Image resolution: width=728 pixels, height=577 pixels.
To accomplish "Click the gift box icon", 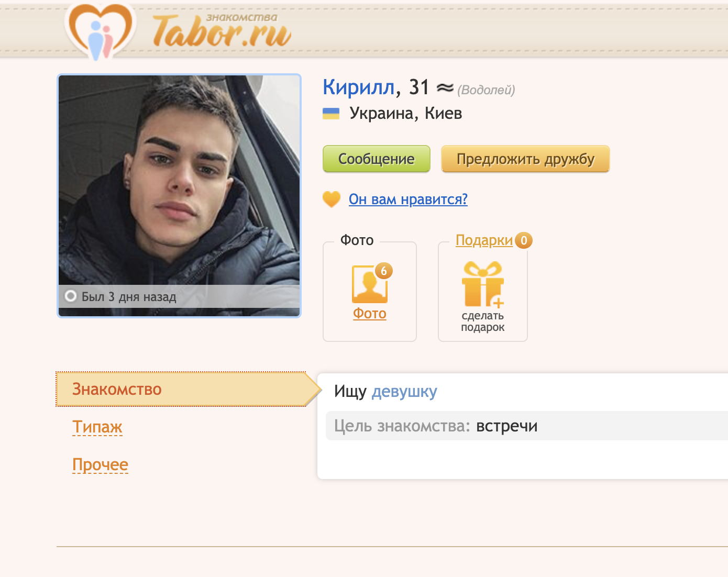I will click(x=482, y=284).
